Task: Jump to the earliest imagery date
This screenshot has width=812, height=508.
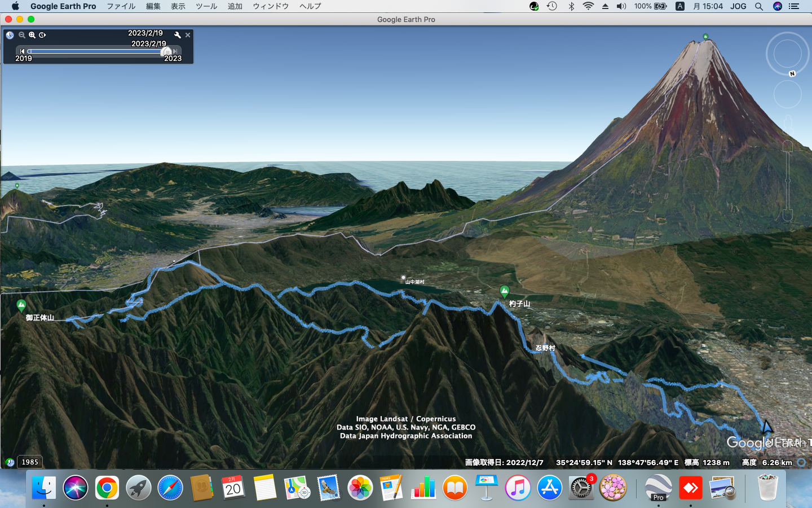Action: click(x=22, y=51)
